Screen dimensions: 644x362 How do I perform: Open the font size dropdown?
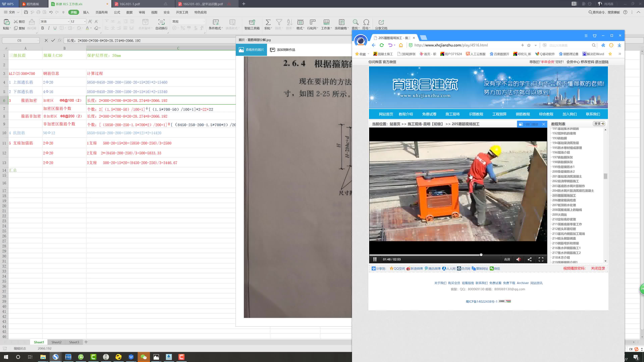(85, 21)
